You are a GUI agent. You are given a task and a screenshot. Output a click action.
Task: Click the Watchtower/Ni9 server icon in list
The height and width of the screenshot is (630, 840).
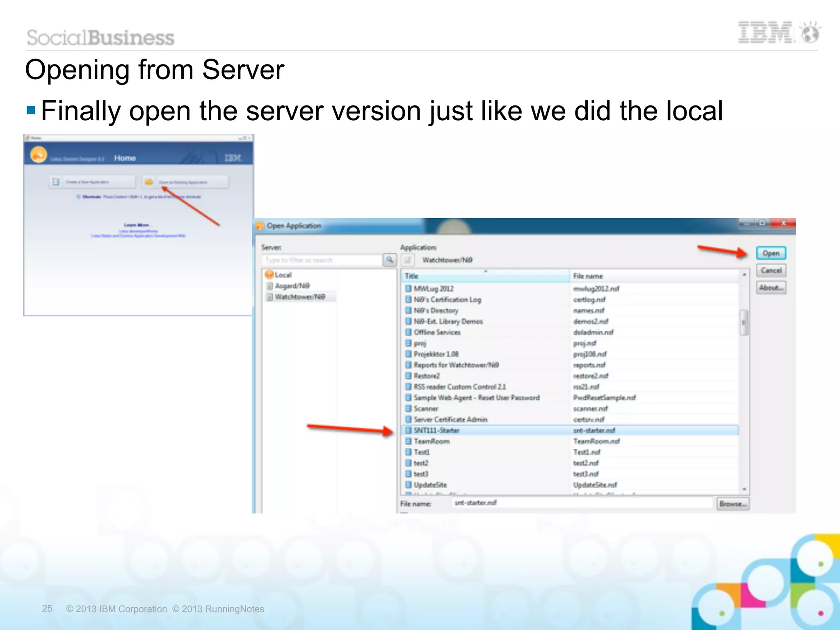point(269,297)
